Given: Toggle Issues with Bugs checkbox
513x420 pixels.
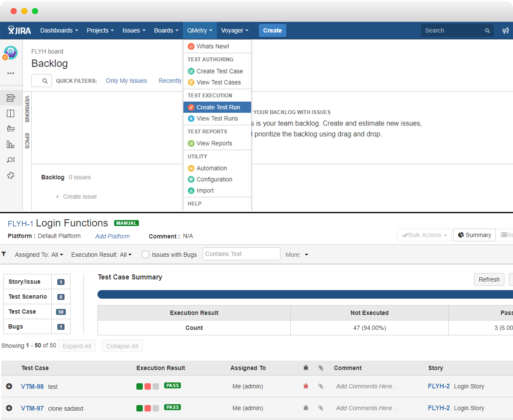Looking at the screenshot, I should pyautogui.click(x=145, y=254).
